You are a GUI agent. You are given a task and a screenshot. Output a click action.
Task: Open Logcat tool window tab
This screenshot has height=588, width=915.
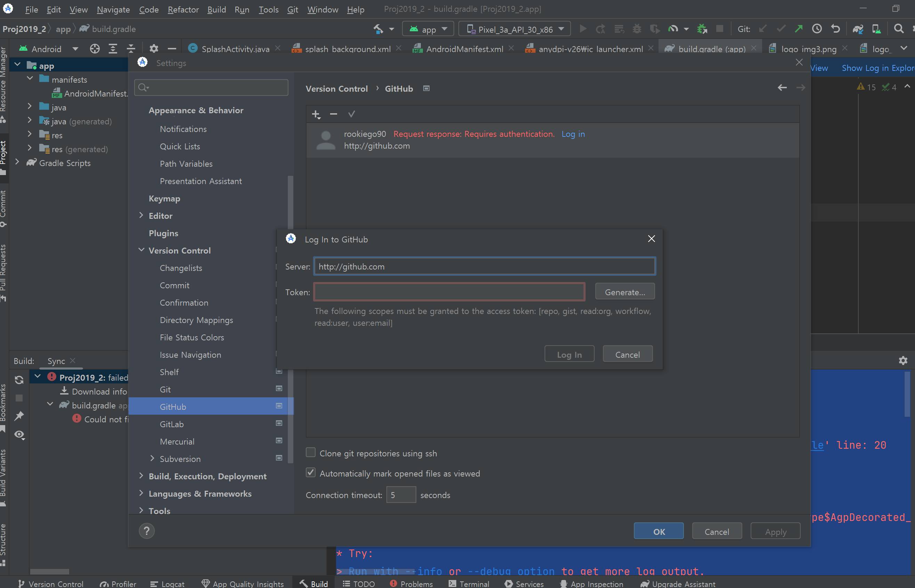coord(168,584)
